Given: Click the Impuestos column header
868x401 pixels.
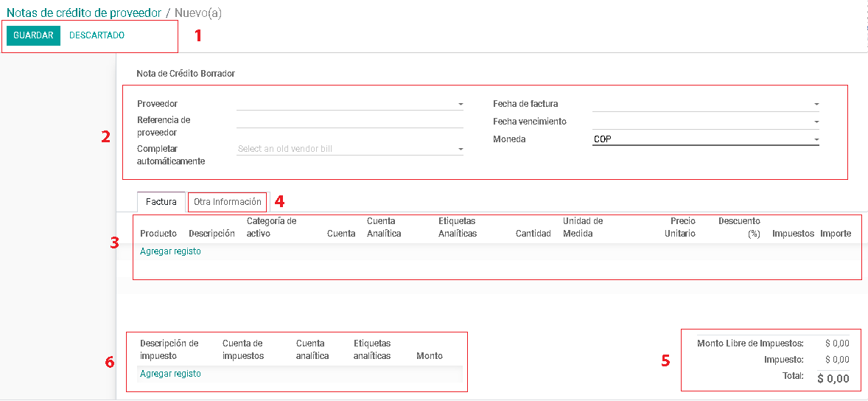Looking at the screenshot, I should pyautogui.click(x=794, y=234).
